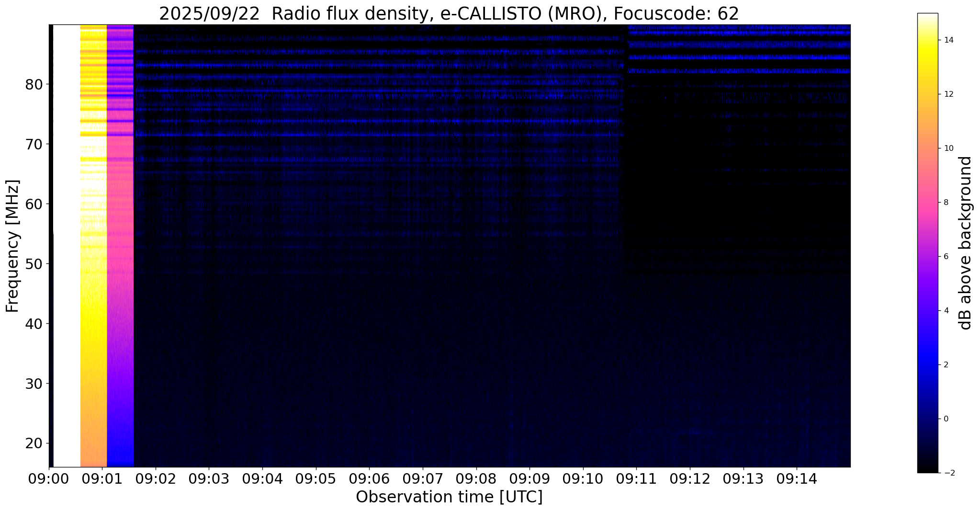
Task: Select the 'Observation time [UTC]' x-axis label
Action: pos(449,497)
